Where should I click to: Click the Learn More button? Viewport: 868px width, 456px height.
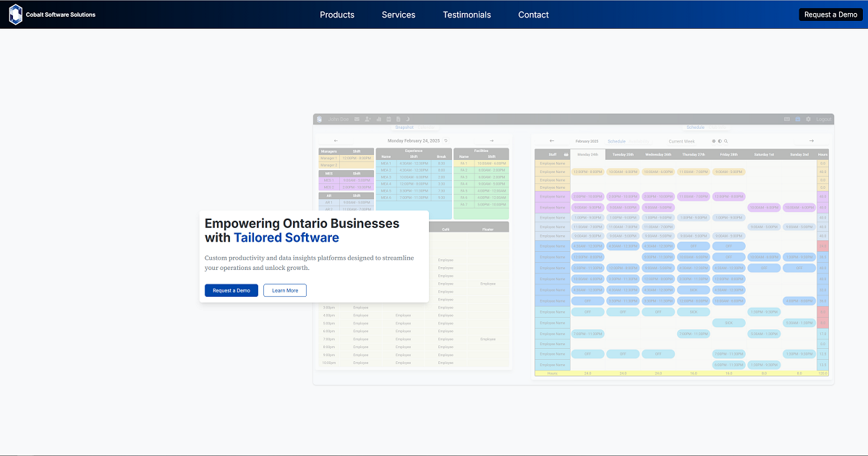[x=284, y=290]
